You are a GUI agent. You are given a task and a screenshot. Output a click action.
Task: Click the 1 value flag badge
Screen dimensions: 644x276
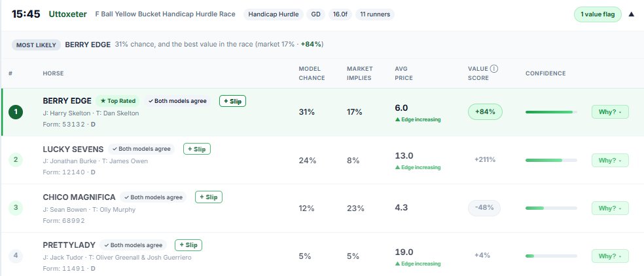coord(598,14)
